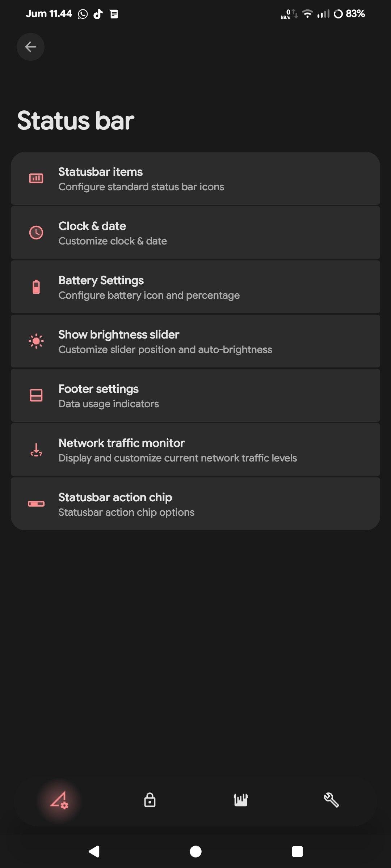Open Battery Settings entry

pos(195,287)
